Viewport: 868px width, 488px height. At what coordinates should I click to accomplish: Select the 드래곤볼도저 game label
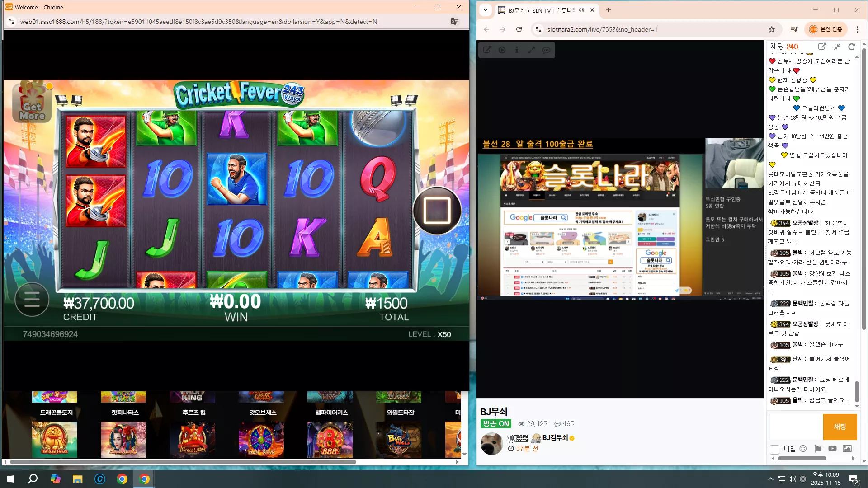click(56, 413)
